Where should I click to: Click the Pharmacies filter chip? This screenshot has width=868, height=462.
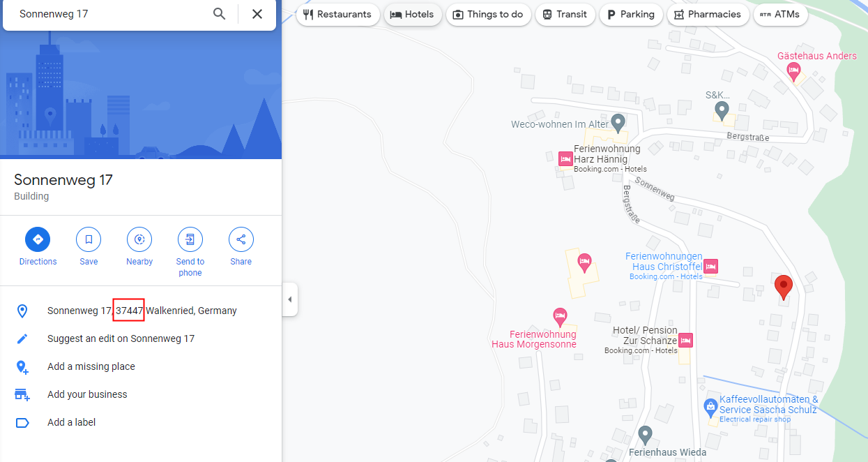pyautogui.click(x=707, y=15)
